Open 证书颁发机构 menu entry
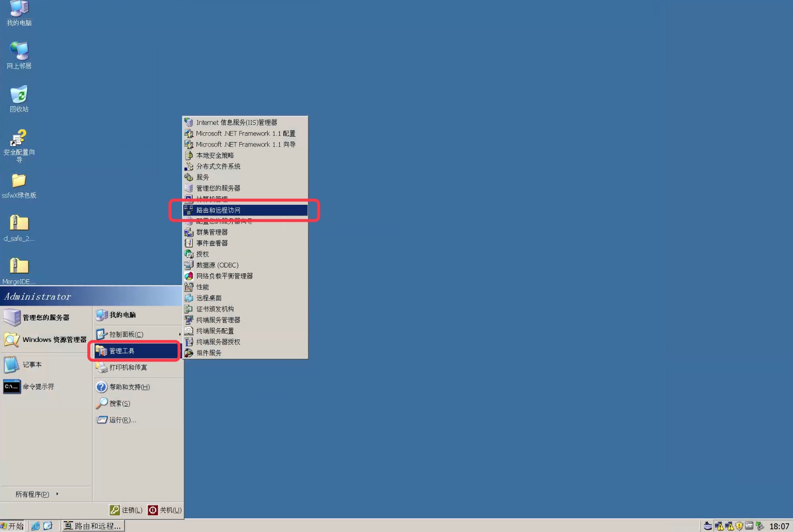 pyautogui.click(x=245, y=309)
